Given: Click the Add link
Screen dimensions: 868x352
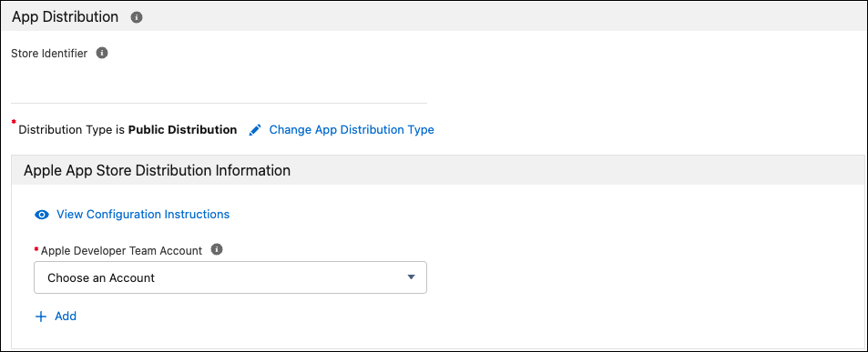Looking at the screenshot, I should pos(66,317).
